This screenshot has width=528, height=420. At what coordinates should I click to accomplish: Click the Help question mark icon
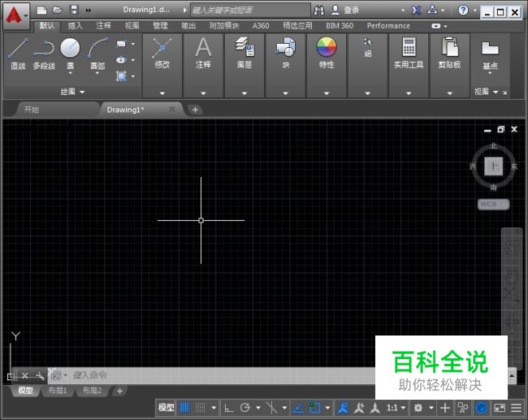tap(463, 10)
